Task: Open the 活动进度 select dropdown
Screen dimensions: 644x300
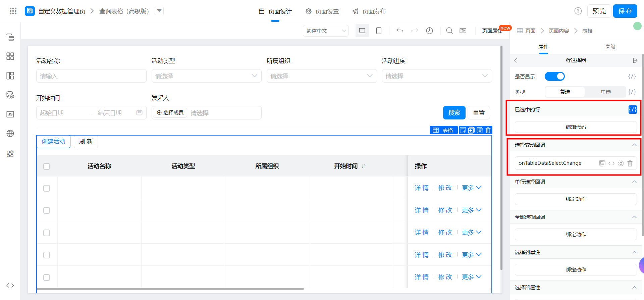Action: click(437, 76)
